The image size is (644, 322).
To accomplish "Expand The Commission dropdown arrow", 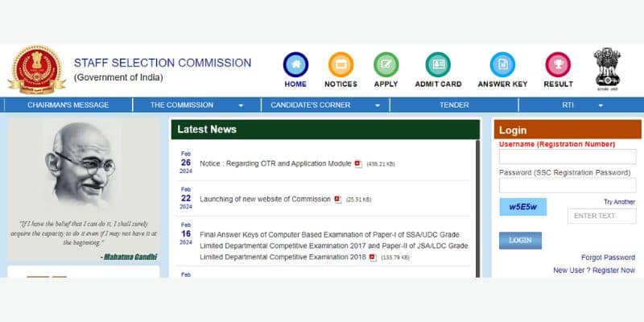I will click(x=241, y=106).
